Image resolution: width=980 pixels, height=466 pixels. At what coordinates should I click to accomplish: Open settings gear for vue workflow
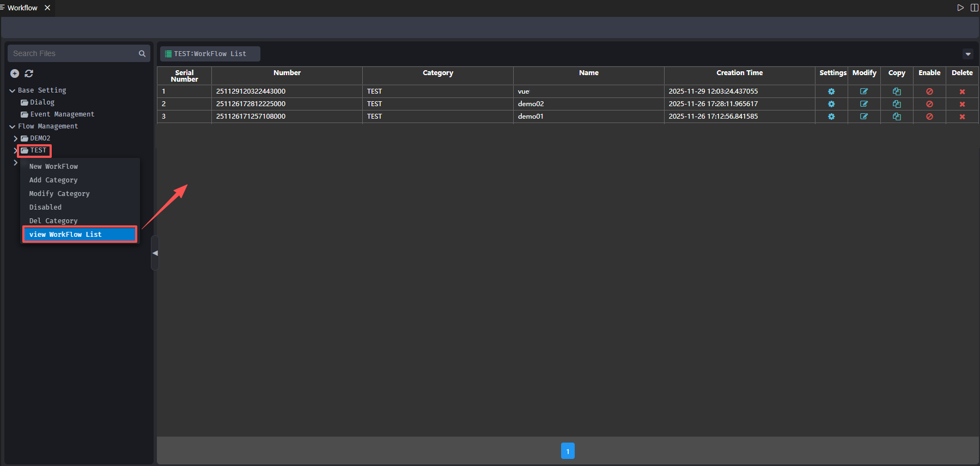pos(831,91)
